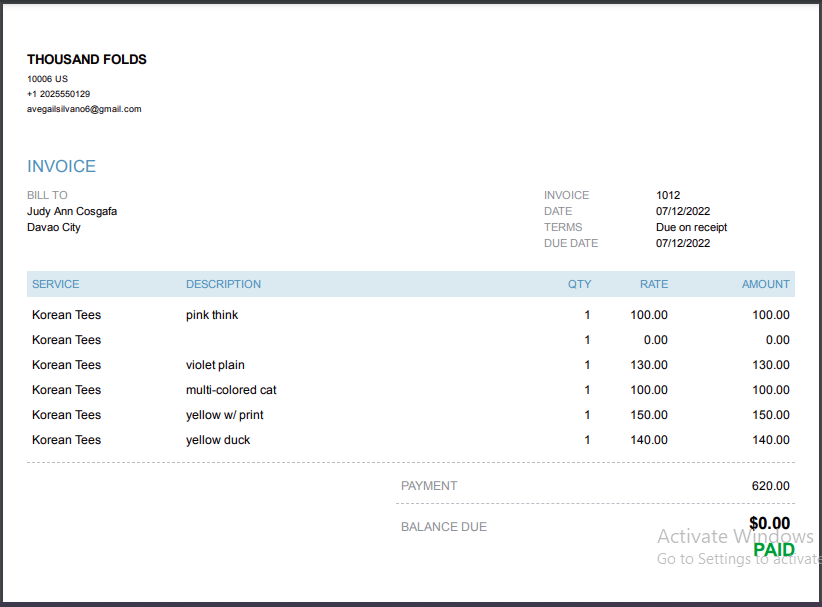Image resolution: width=822 pixels, height=607 pixels.
Task: Select the violet plain description
Action: click(215, 365)
